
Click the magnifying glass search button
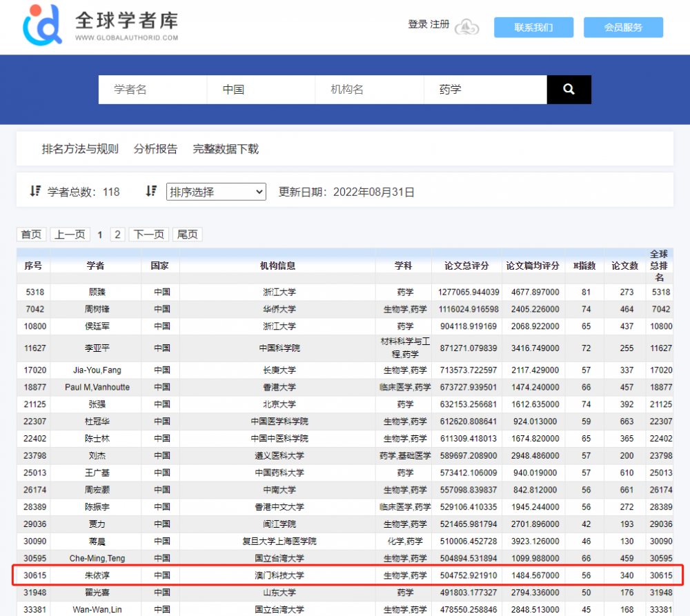(569, 90)
